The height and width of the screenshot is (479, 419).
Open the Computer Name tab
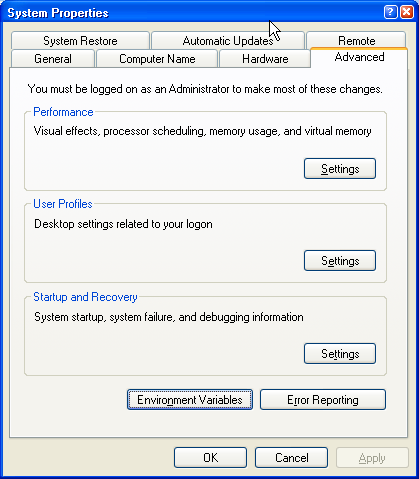(157, 59)
